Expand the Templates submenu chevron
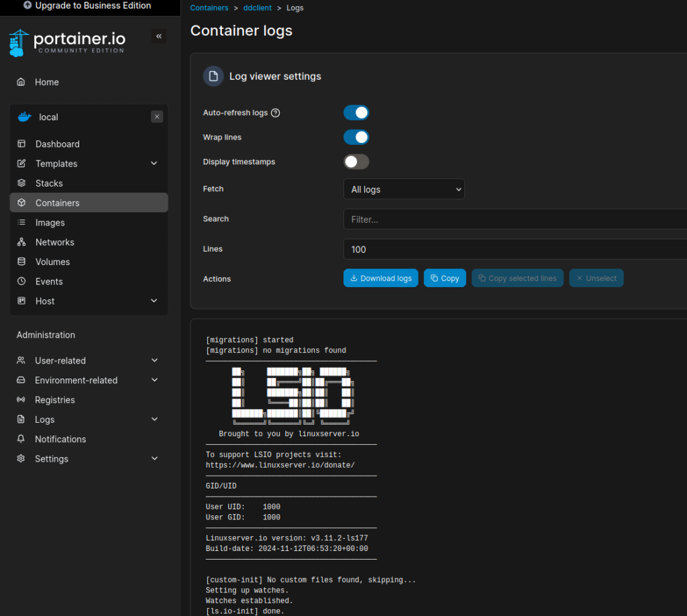 click(154, 164)
